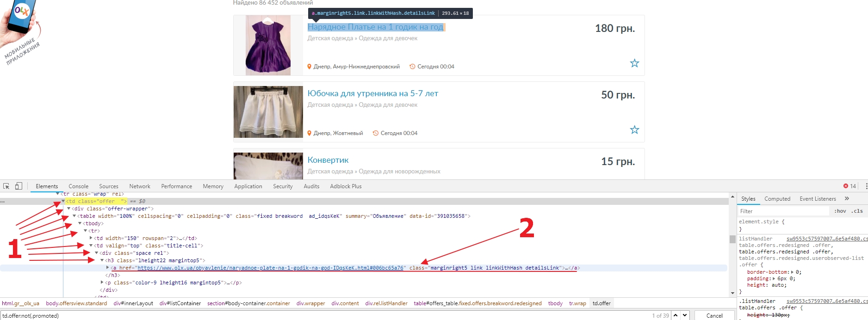The image size is (868, 320).
Task: Select tr.wrap in the breadcrumb bar
Action: [x=577, y=303]
